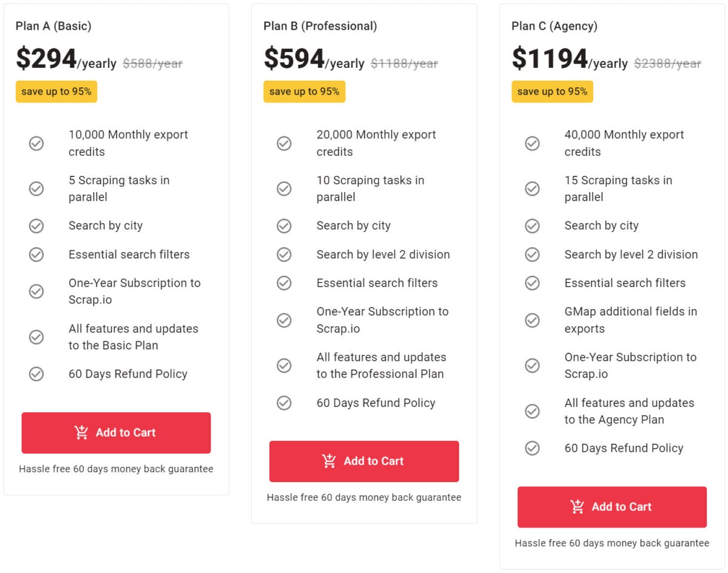The height and width of the screenshot is (573, 728).
Task: Click the save up to 95% badge under Plan C
Action: point(552,92)
